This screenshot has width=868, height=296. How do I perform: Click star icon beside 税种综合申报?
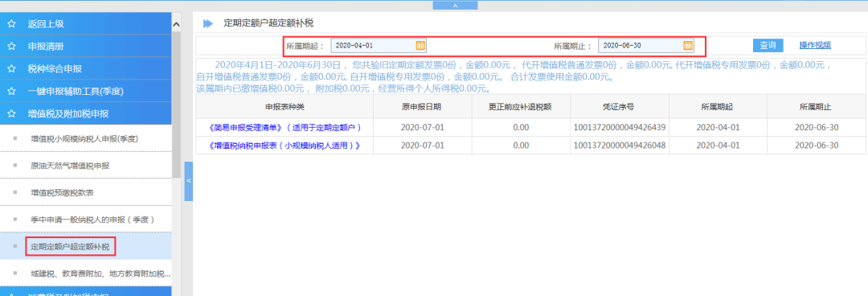tap(11, 69)
